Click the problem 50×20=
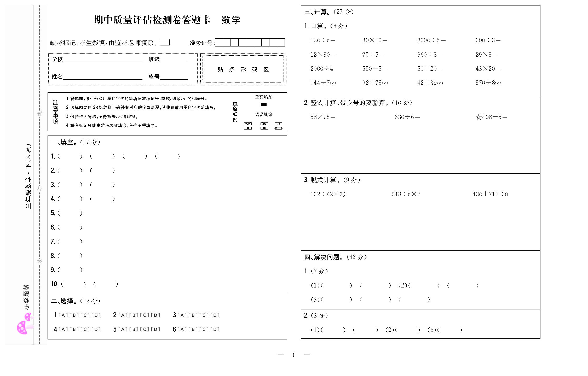588x376 pixels. click(430, 69)
